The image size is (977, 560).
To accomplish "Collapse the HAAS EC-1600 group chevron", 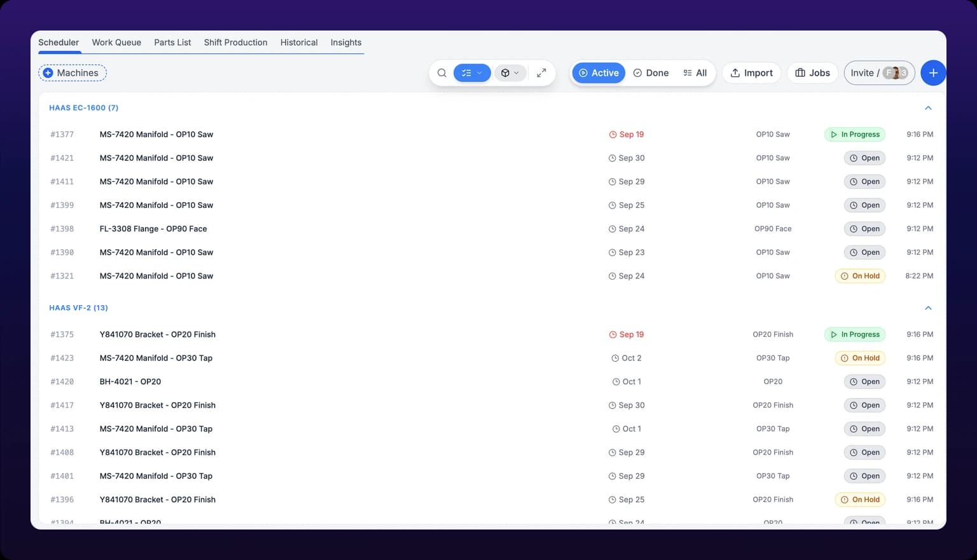I will 928,108.
